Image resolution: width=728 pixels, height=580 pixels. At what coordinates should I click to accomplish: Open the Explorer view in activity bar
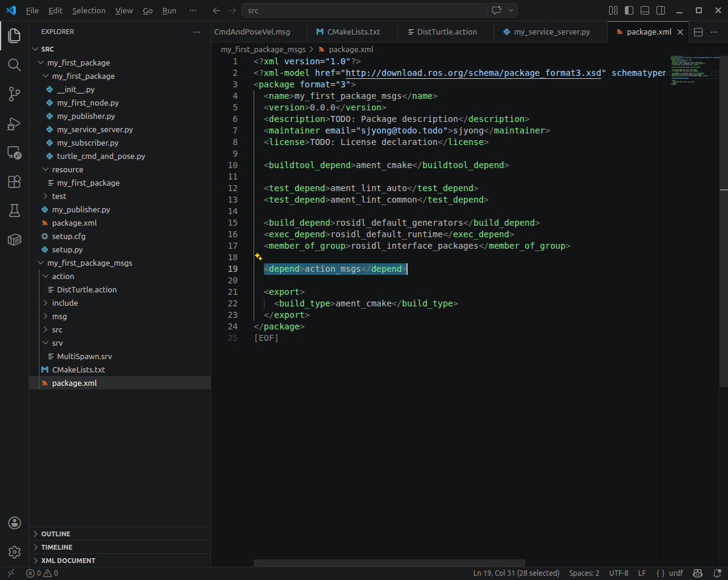[14, 35]
